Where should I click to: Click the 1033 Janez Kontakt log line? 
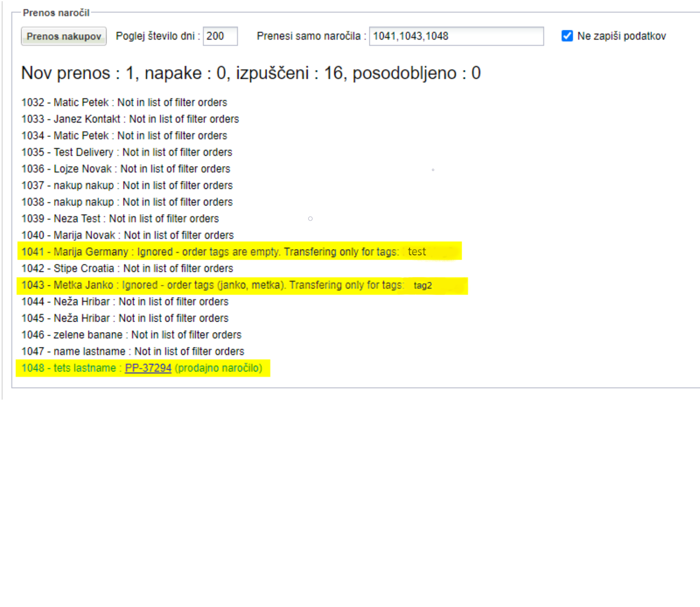pos(130,119)
